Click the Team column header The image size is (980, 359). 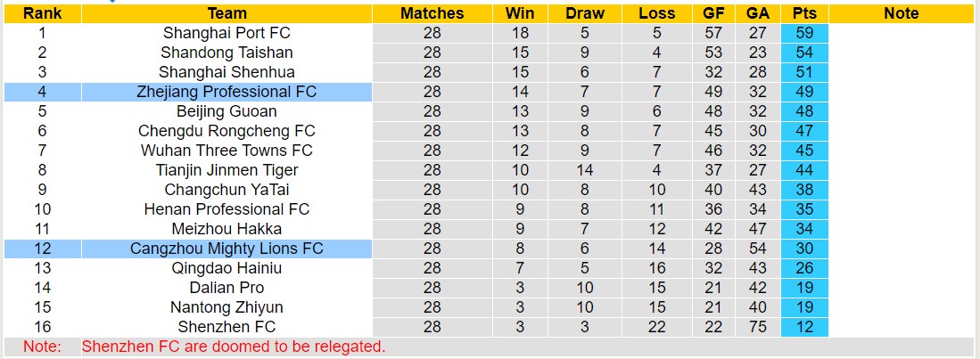pos(226,13)
